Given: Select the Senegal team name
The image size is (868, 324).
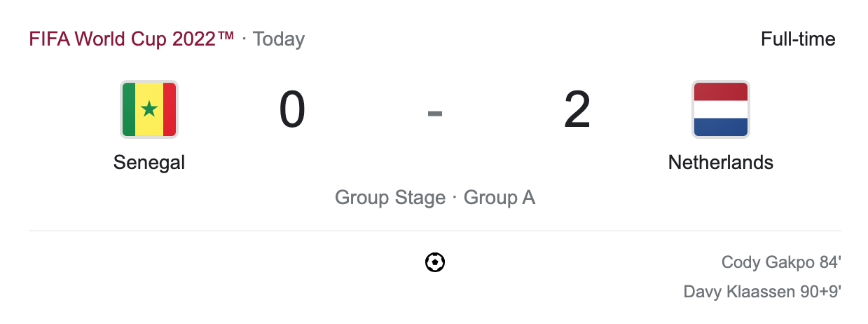Looking at the screenshot, I should 149,163.
